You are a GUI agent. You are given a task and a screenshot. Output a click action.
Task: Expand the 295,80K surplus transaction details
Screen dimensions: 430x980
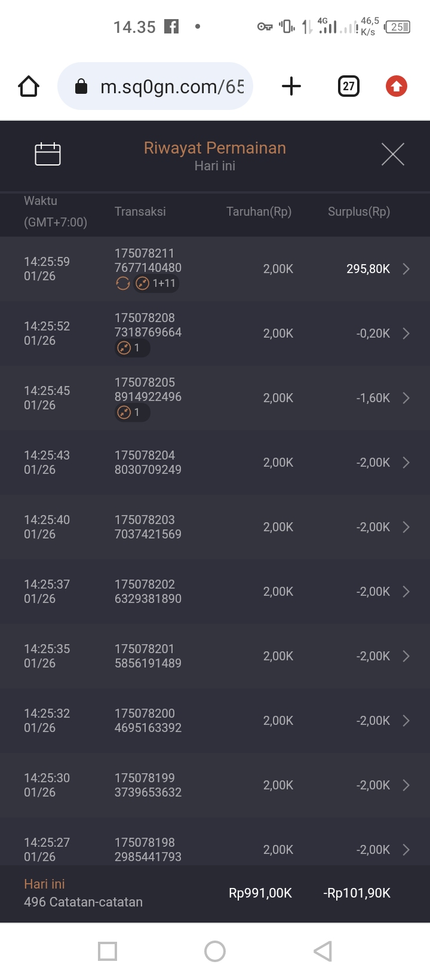pos(406,269)
